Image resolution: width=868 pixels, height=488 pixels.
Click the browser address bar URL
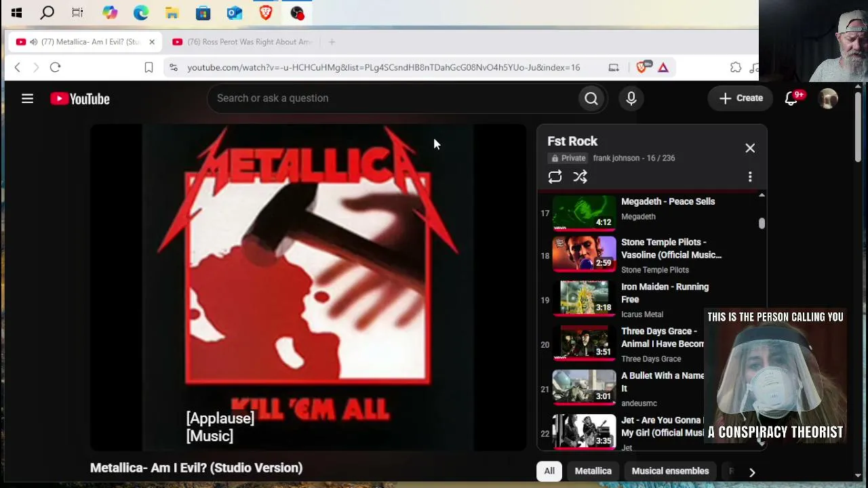(x=384, y=67)
